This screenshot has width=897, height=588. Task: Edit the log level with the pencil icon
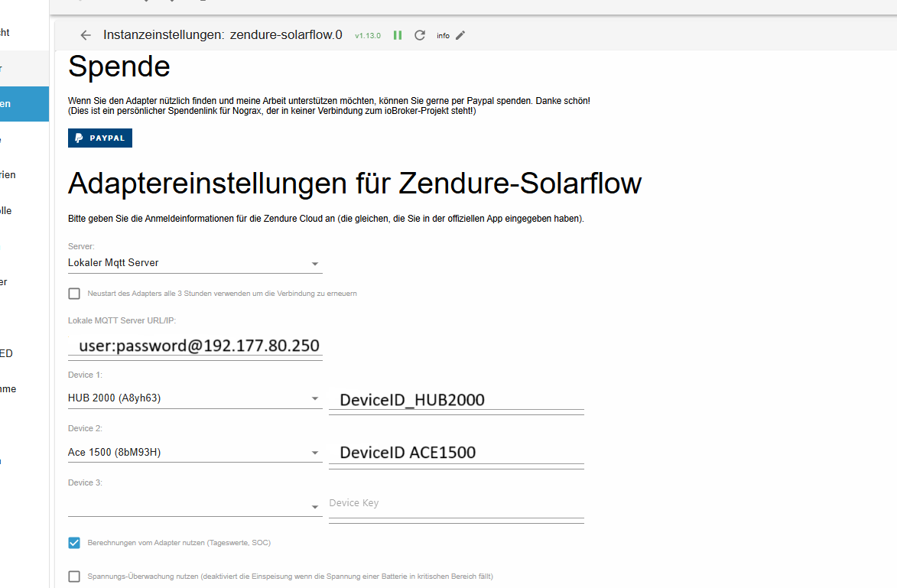[x=460, y=35]
